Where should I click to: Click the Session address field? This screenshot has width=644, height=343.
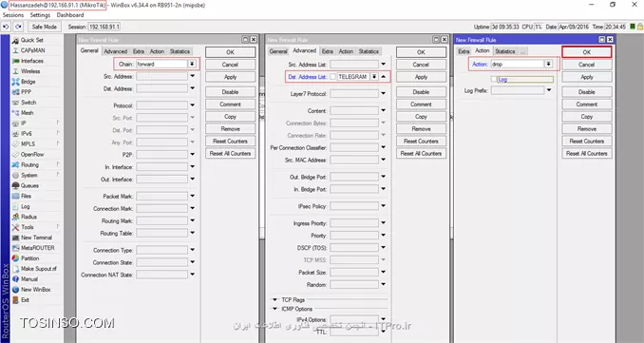pos(104,27)
